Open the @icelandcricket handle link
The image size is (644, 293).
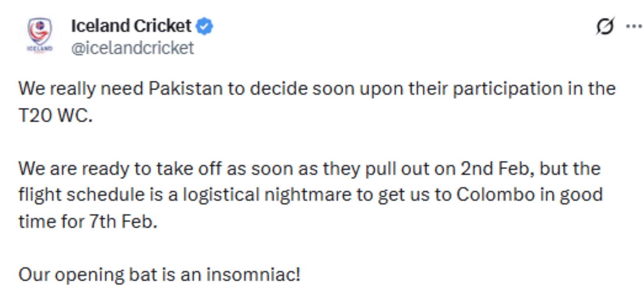pyautogui.click(x=132, y=48)
